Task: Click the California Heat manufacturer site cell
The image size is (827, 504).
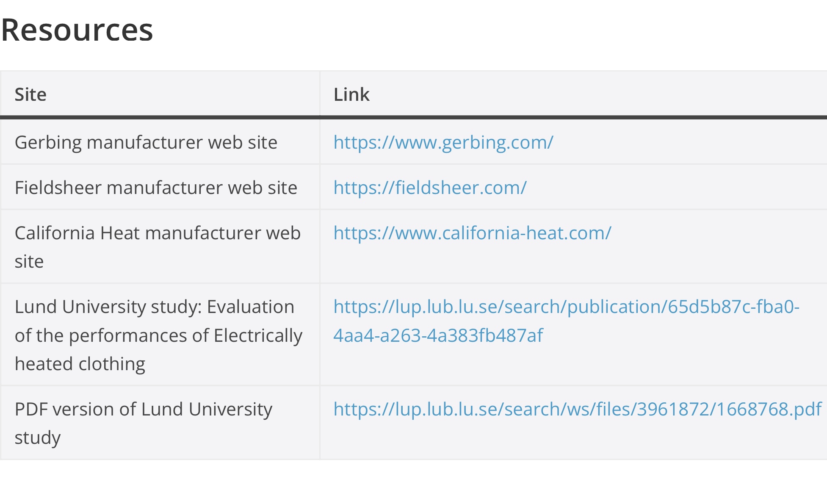Action: pyautogui.click(x=158, y=247)
